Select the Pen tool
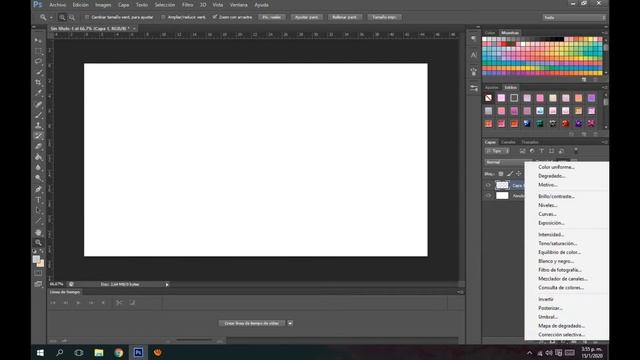 38,189
